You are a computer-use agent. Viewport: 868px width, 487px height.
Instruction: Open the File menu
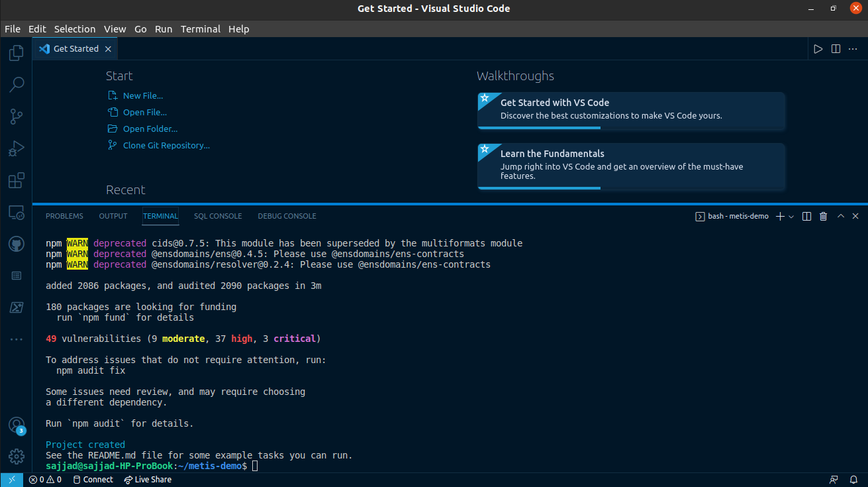[13, 29]
